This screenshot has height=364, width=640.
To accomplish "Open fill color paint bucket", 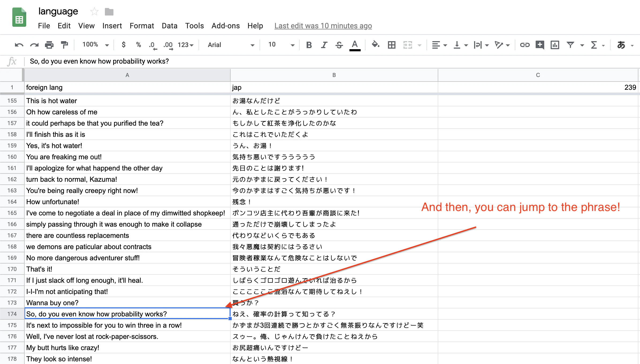I will pyautogui.click(x=376, y=44).
